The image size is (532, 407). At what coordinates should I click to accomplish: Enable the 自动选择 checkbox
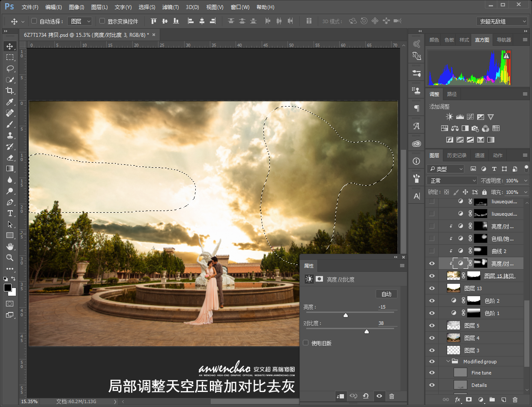point(34,21)
